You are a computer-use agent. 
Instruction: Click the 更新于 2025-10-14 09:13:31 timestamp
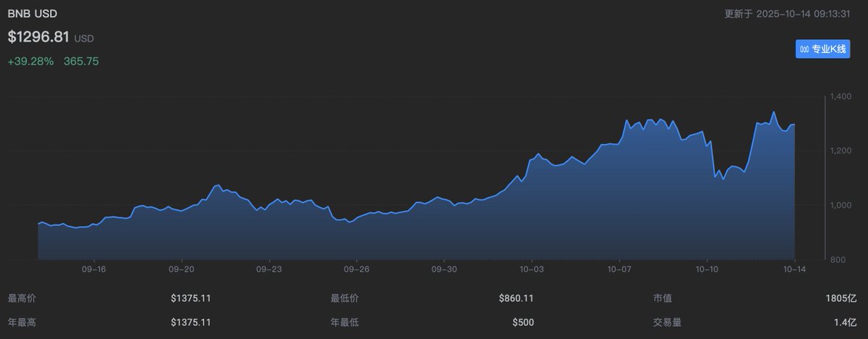point(787,14)
